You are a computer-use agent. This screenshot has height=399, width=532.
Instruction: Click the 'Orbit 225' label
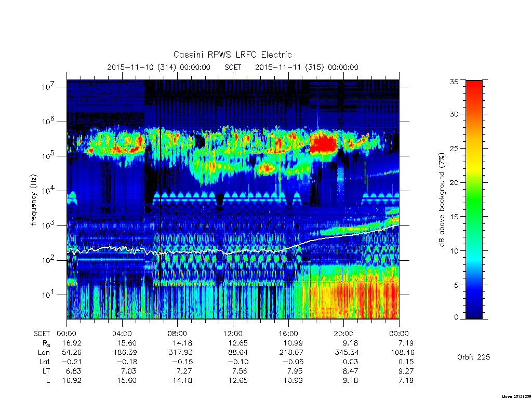point(474,357)
